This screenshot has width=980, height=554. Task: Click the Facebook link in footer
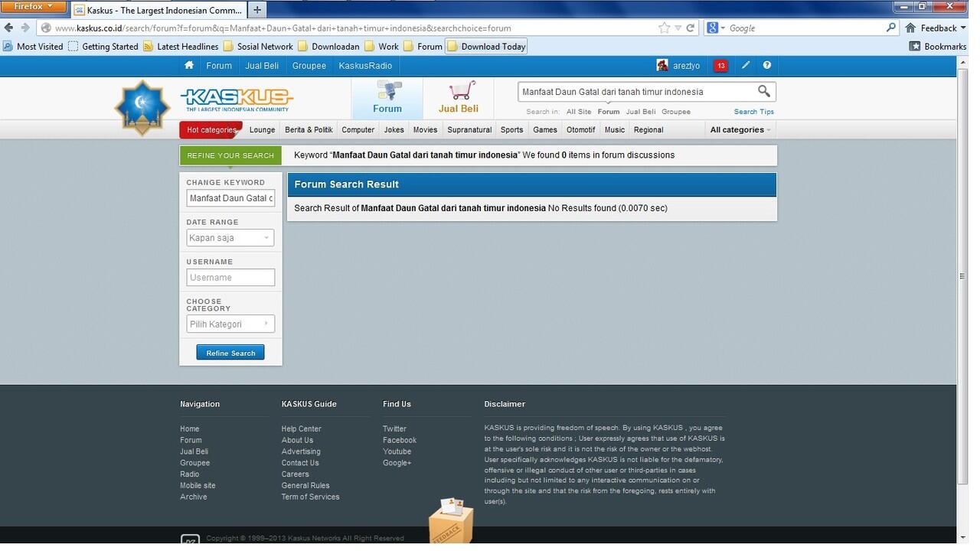coord(400,441)
